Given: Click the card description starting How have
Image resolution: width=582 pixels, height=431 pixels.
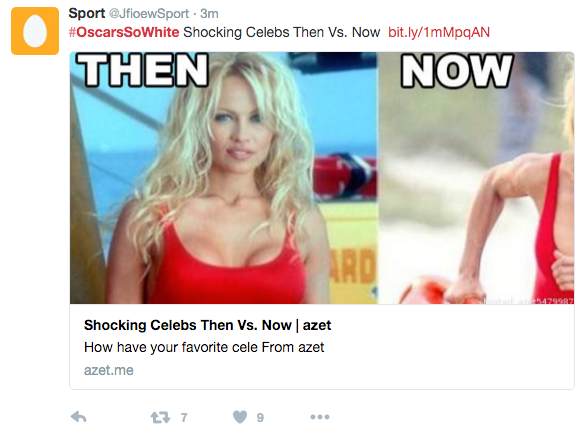Looking at the screenshot, I should point(204,347).
